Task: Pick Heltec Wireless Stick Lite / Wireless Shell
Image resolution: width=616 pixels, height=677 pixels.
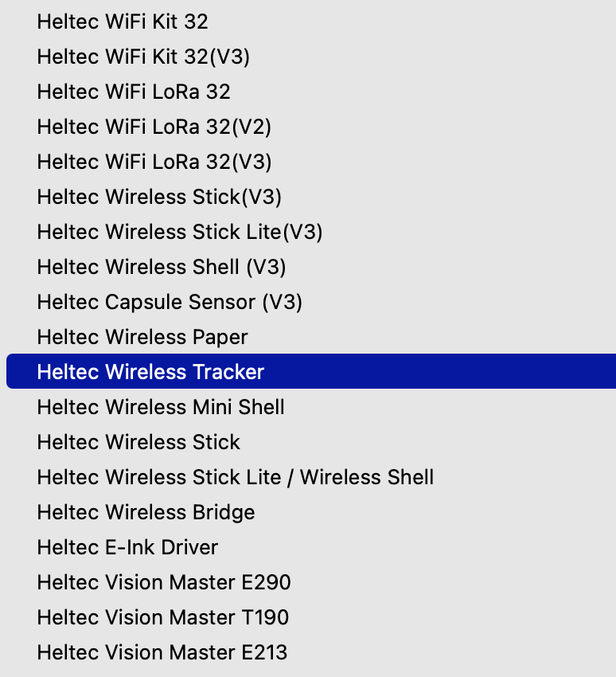Action: pyautogui.click(x=236, y=477)
